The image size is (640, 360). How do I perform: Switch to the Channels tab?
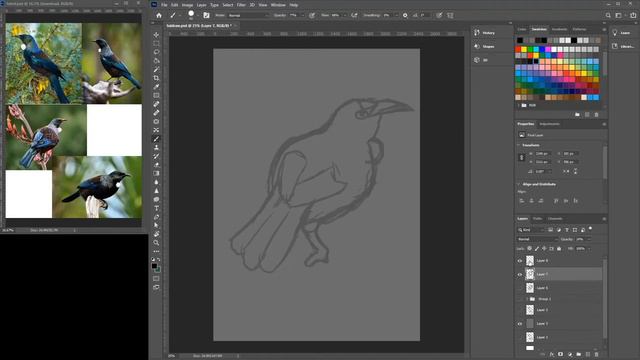pyautogui.click(x=555, y=219)
